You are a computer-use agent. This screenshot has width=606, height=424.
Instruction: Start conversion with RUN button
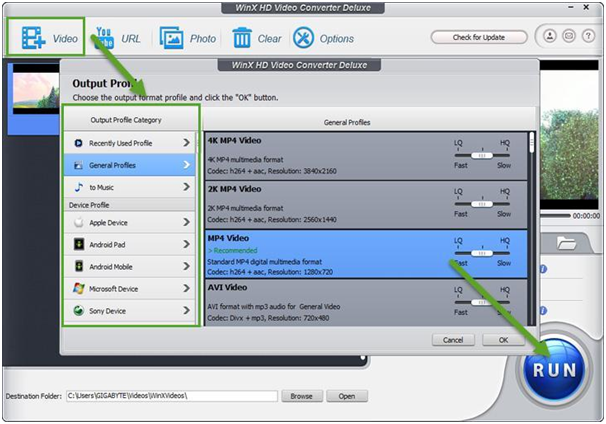(555, 366)
